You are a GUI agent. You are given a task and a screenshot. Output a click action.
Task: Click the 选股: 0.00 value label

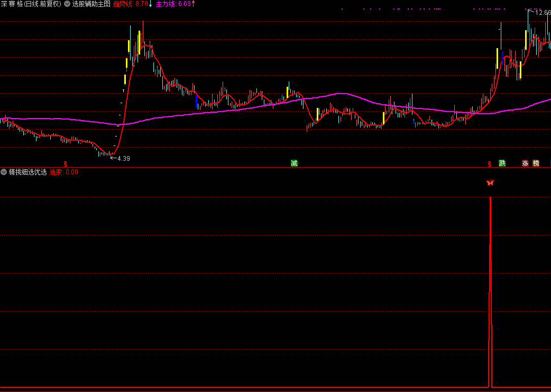(63, 172)
